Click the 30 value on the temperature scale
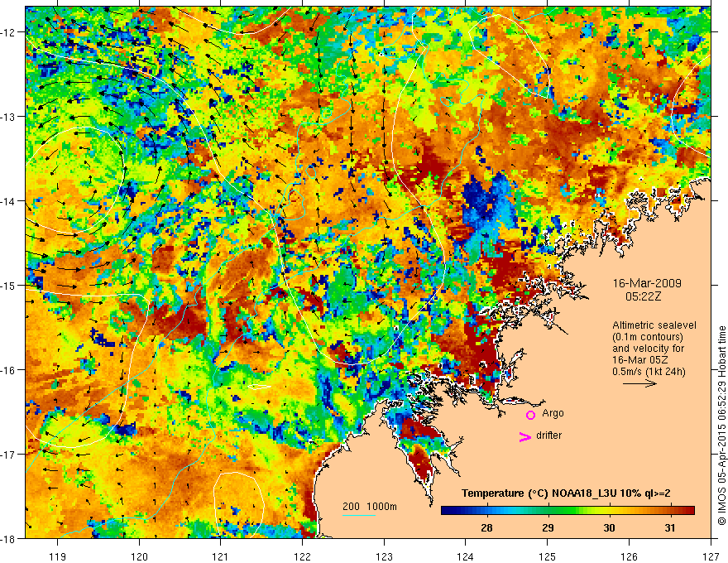The width and height of the screenshot is (728, 563). pos(609,528)
